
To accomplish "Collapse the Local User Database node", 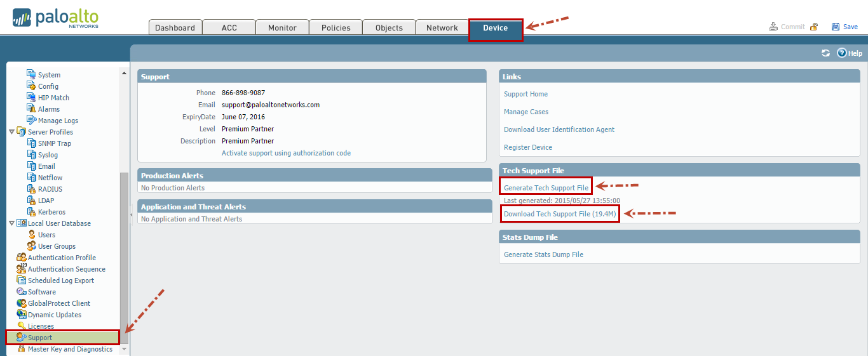I will [11, 223].
